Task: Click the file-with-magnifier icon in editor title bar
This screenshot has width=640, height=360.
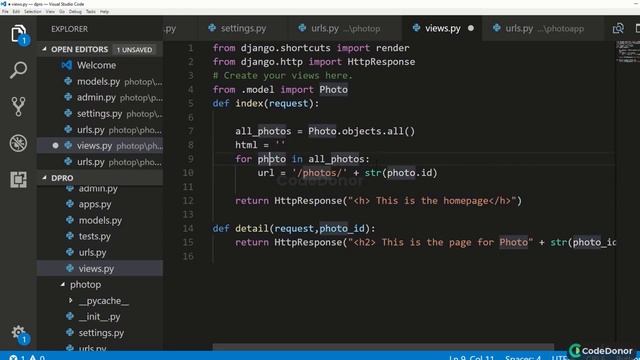Action: coord(618,28)
